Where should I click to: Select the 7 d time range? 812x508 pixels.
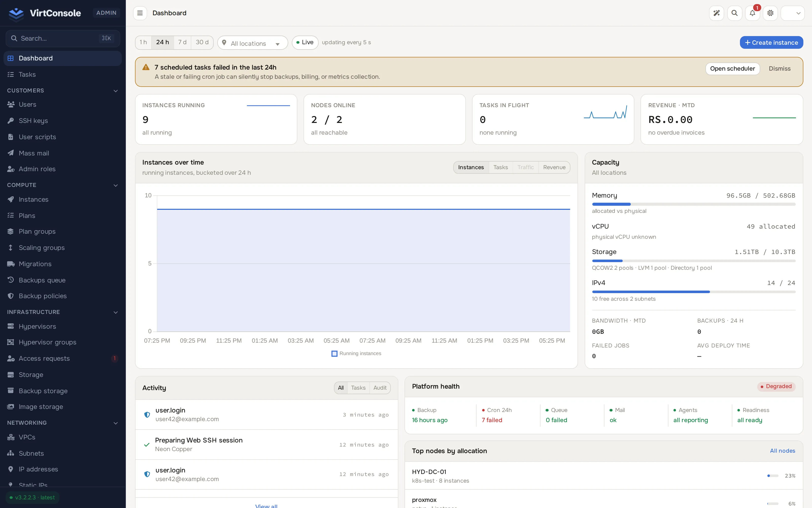(182, 42)
